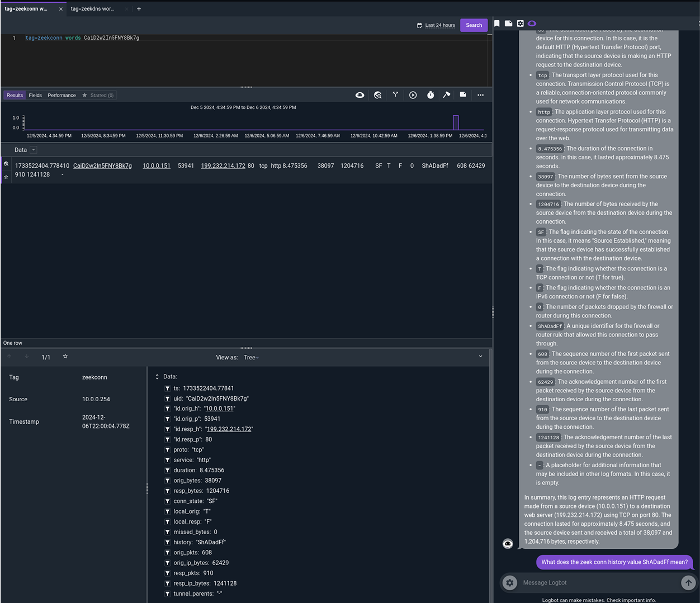Filter on the resp_ip_bytes field
The height and width of the screenshot is (603, 700).
pyautogui.click(x=167, y=583)
